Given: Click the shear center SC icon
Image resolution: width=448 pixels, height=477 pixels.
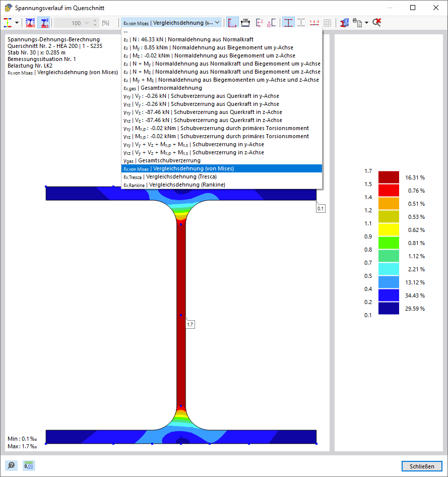Looking at the screenshot, I should [272, 23].
